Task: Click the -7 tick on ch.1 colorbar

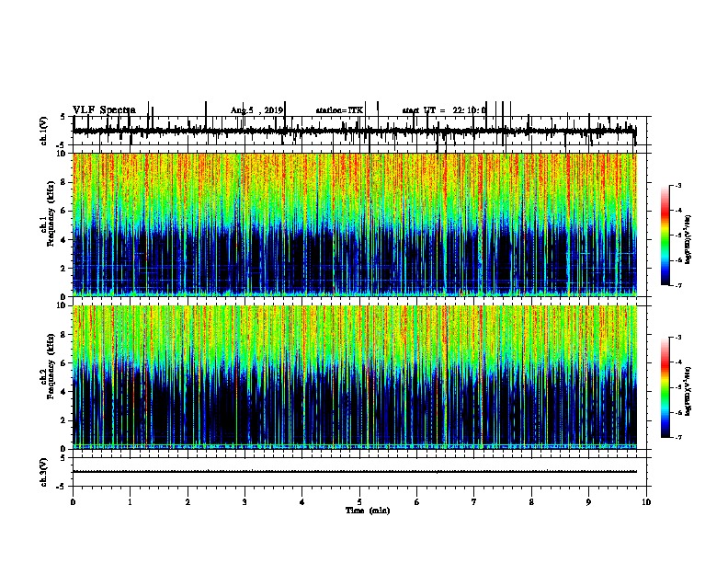Action: click(678, 285)
